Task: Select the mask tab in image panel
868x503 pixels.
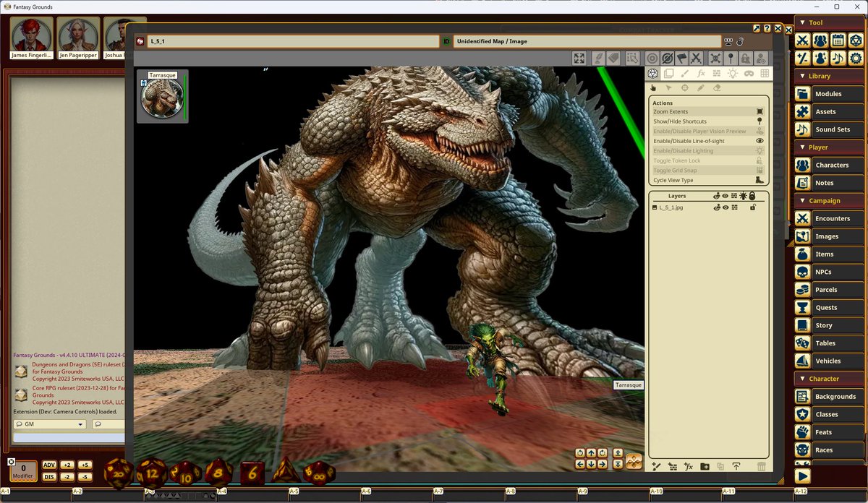Action: (x=749, y=74)
